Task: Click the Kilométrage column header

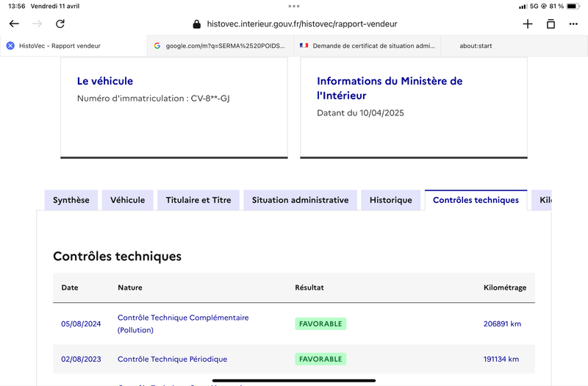Action: (x=505, y=287)
